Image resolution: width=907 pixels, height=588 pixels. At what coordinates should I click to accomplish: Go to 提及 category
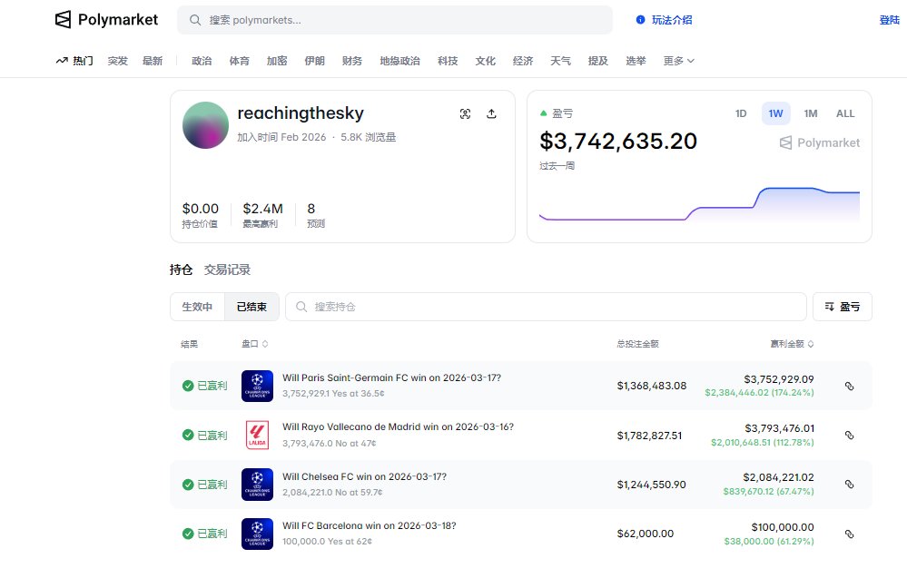[x=598, y=61]
